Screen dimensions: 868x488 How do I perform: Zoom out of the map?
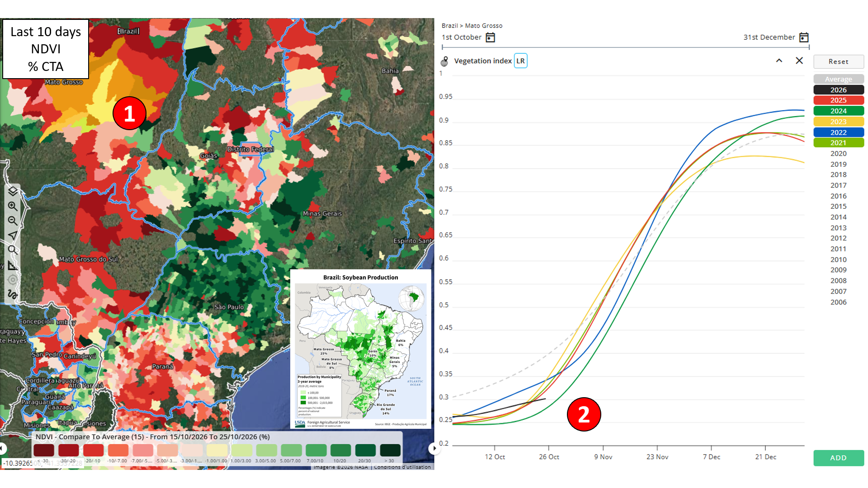[x=13, y=221]
